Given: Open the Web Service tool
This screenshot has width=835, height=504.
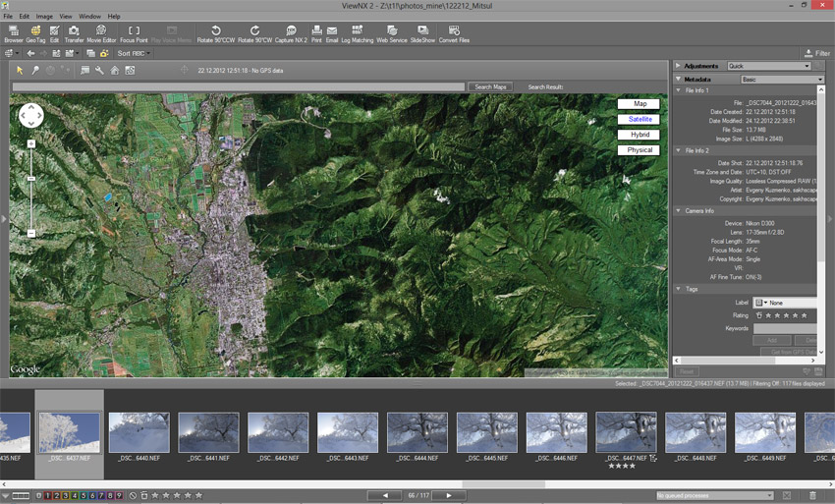Looking at the screenshot, I should coord(391,33).
